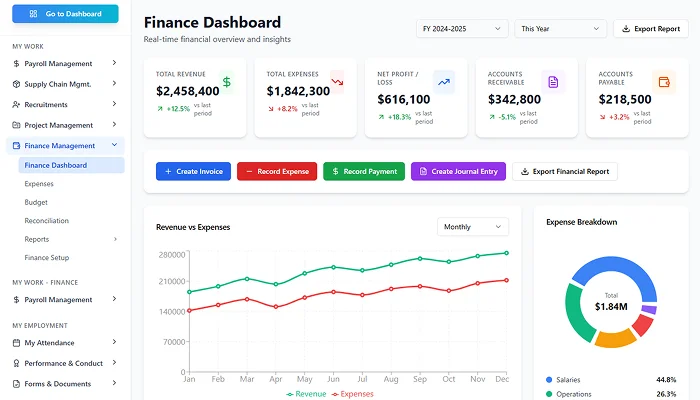Click the My Attendance calendar icon

[16, 343]
